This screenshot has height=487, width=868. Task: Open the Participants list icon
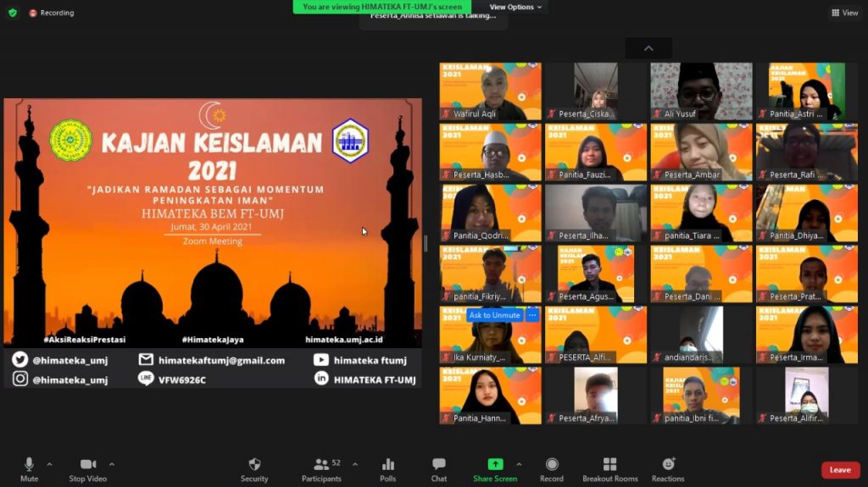tap(321, 464)
